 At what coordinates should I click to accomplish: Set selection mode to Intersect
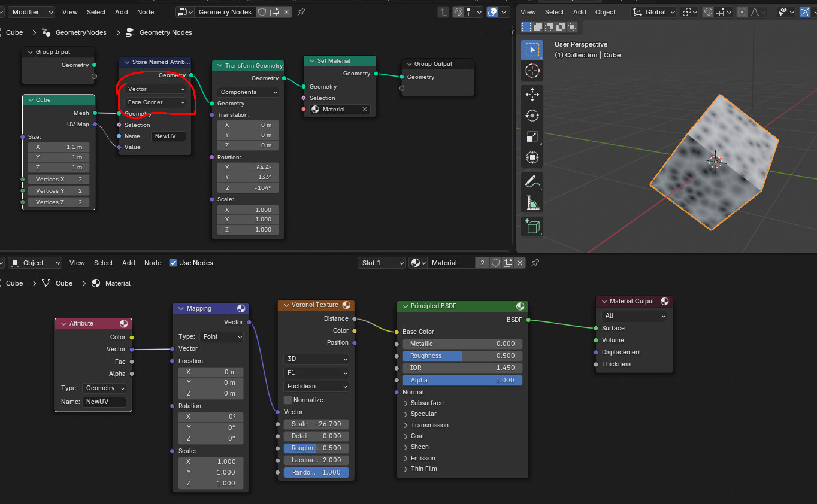click(x=572, y=26)
